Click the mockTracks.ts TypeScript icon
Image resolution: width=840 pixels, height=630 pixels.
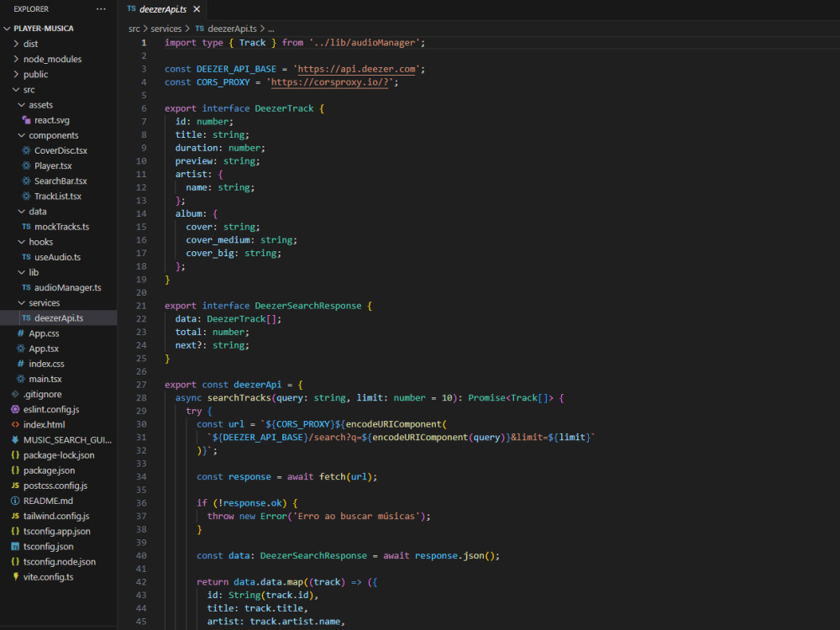coord(26,227)
